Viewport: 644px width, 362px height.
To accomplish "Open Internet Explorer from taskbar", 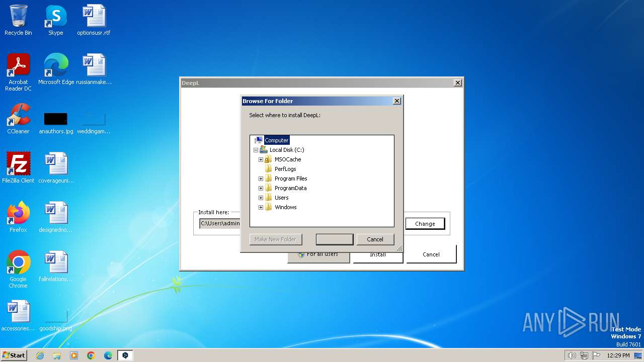I will tap(40, 355).
